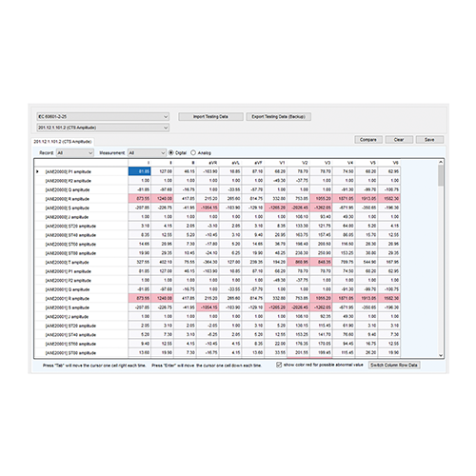
Task: Select row label [ANE20000] S amplitude
Action: coord(68,208)
